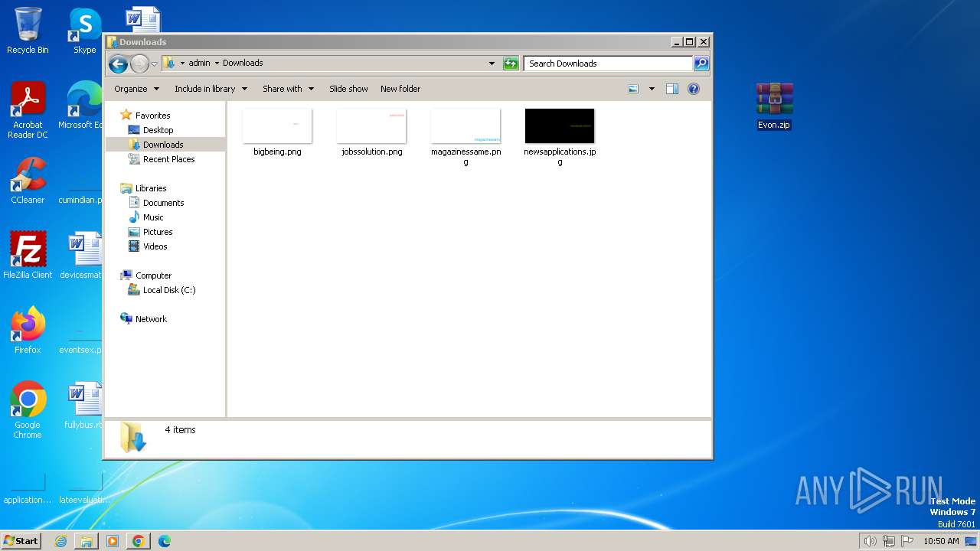Click the network tray icon
The width and height of the screenshot is (980, 551).
[889, 541]
